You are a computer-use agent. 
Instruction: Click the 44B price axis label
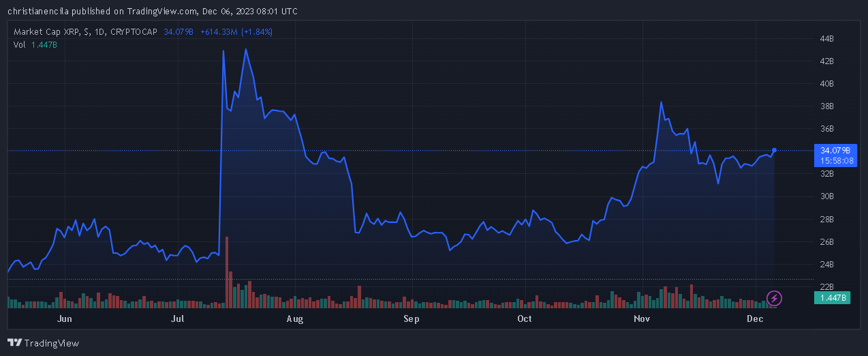pyautogui.click(x=827, y=39)
